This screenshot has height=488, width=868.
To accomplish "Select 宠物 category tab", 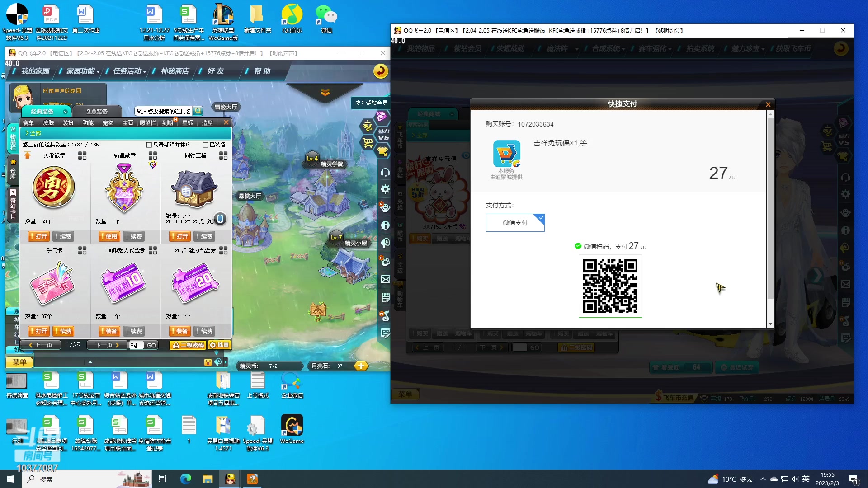I will point(108,123).
